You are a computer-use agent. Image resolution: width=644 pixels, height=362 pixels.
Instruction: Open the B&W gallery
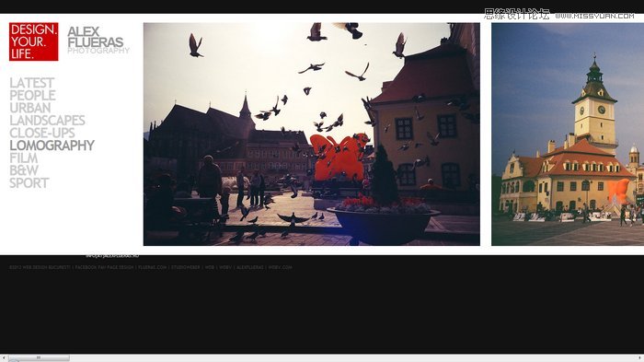coord(24,170)
